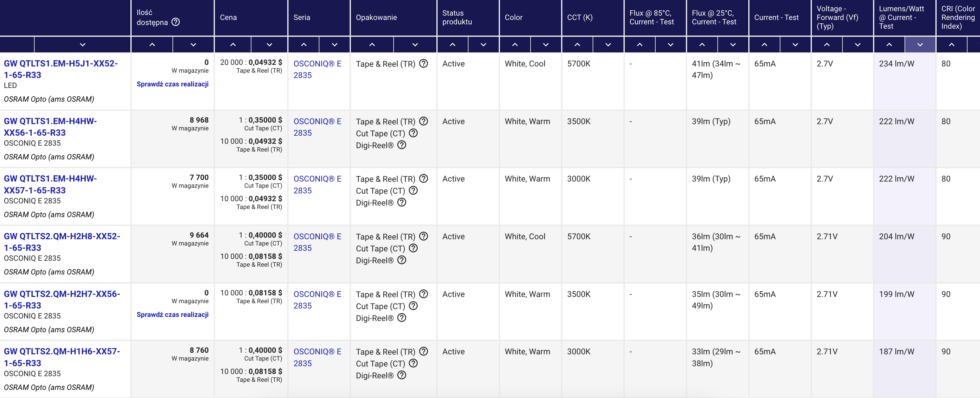The width and height of the screenshot is (980, 398).
Task: Sort Color column descending
Action: point(546,45)
